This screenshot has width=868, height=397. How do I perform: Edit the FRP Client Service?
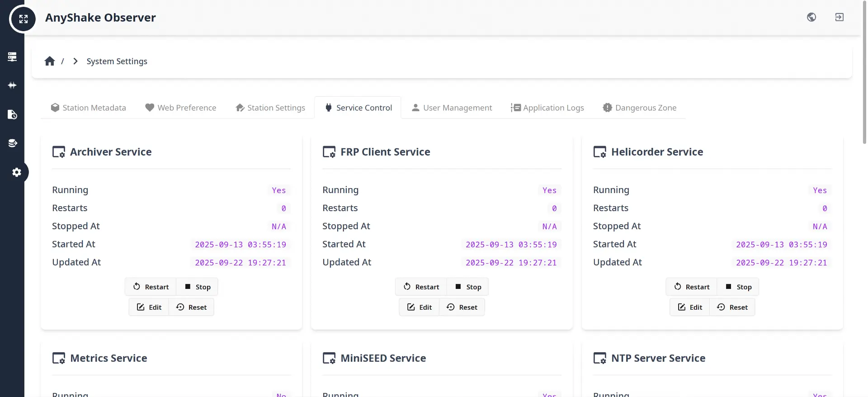click(x=419, y=307)
